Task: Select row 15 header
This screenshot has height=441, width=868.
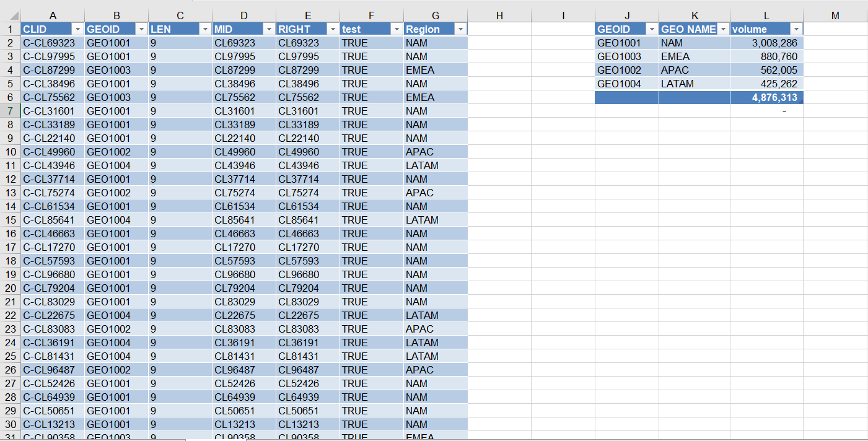Action: (x=10, y=220)
